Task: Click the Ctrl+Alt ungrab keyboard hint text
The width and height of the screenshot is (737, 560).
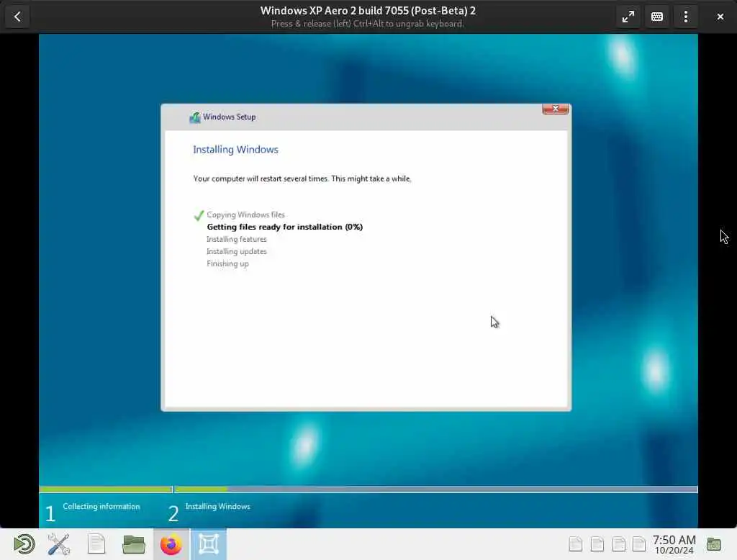Action: click(x=368, y=24)
